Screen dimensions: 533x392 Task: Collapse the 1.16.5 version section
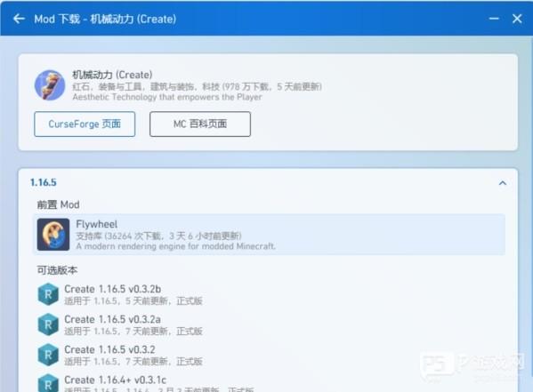503,183
